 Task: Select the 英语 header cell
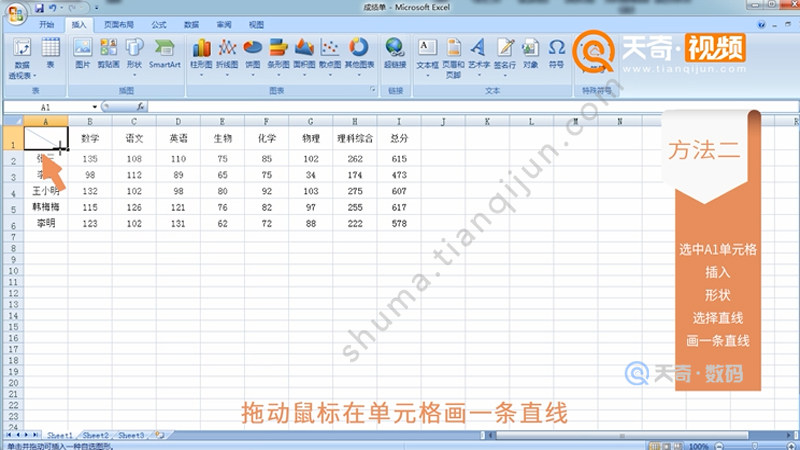(x=178, y=138)
